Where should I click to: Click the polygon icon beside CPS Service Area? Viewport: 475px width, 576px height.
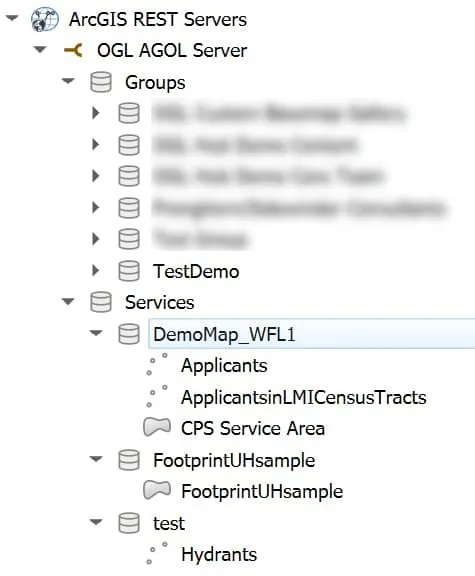coord(157,427)
